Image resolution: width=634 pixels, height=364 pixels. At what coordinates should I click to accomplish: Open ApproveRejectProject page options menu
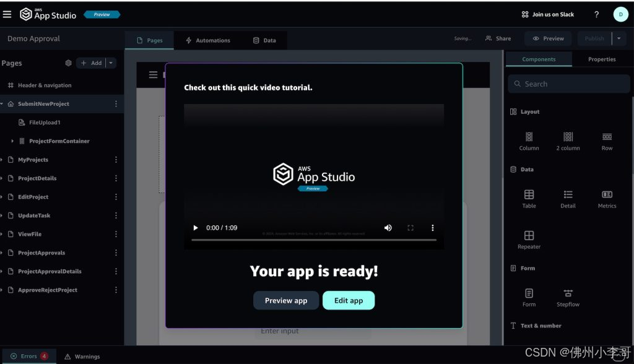pyautogui.click(x=116, y=290)
